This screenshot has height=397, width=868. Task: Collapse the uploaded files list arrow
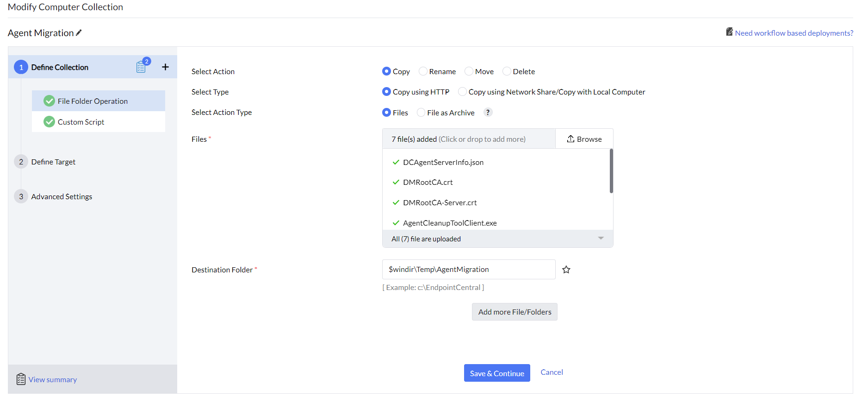point(601,238)
